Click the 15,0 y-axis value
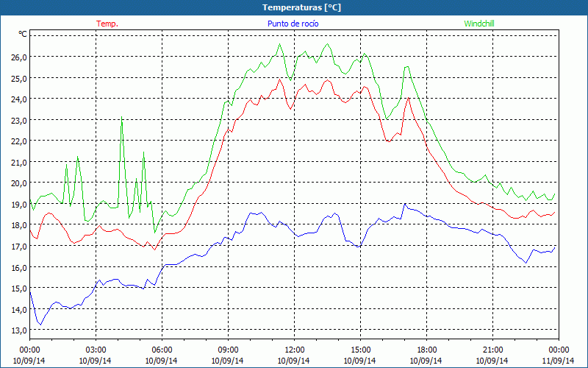 [x=20, y=289]
